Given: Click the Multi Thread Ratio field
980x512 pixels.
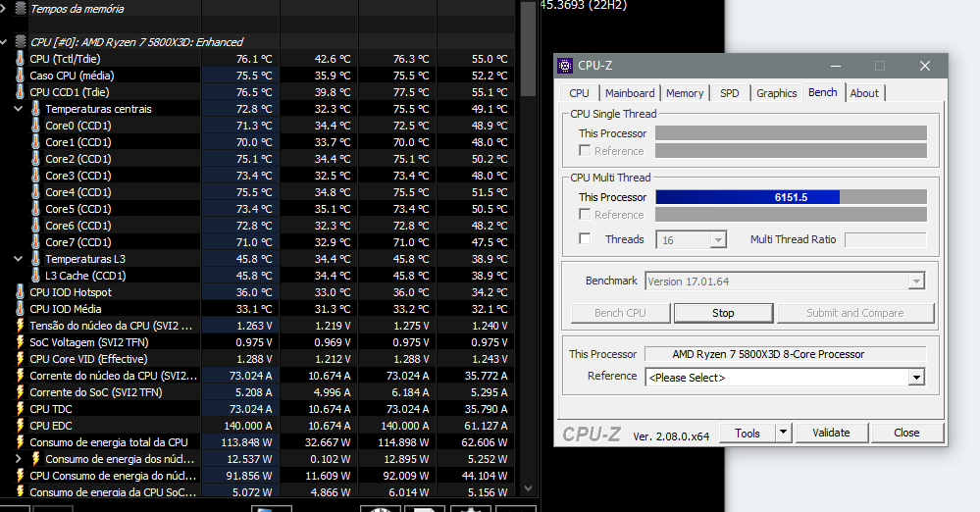Looking at the screenshot, I should 885,240.
